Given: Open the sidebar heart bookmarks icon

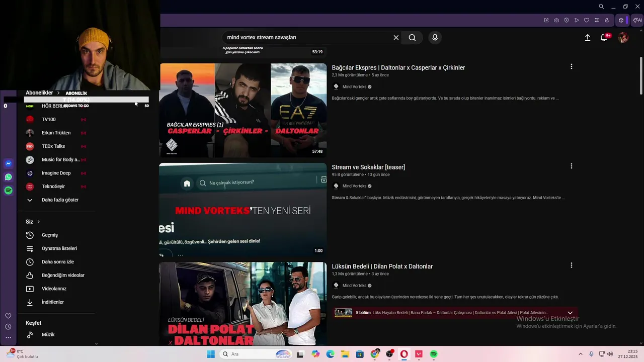Looking at the screenshot, I should click(8, 316).
